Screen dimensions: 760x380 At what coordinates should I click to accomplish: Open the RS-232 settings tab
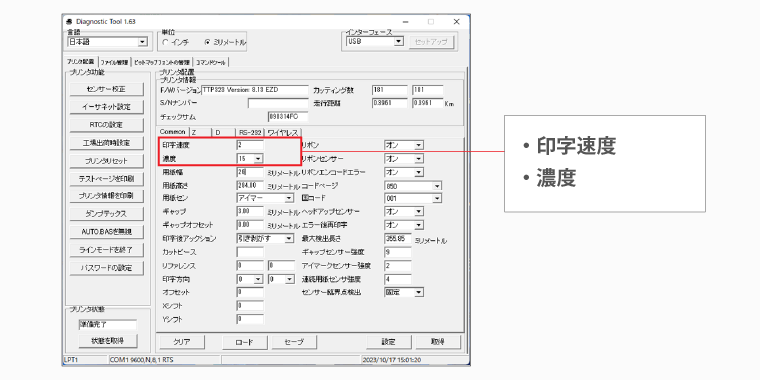click(250, 132)
